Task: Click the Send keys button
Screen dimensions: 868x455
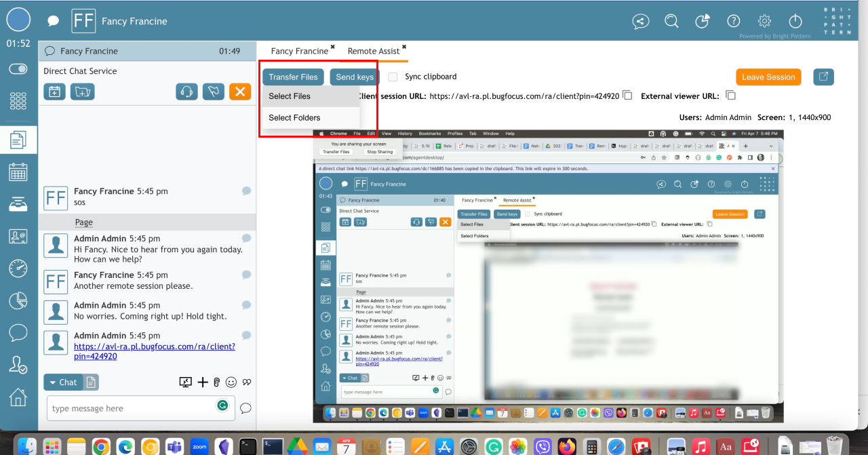Action: click(x=355, y=77)
